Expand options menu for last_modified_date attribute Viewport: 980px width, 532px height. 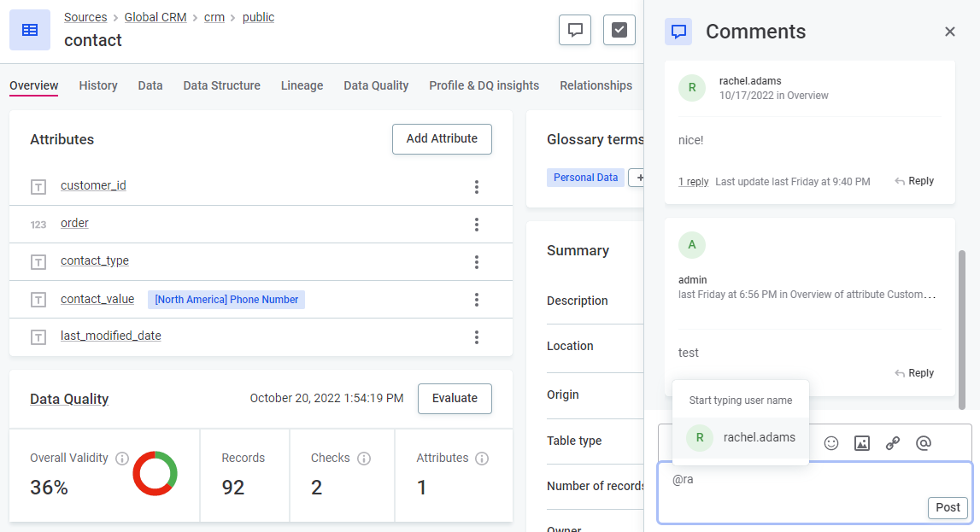[x=477, y=337]
